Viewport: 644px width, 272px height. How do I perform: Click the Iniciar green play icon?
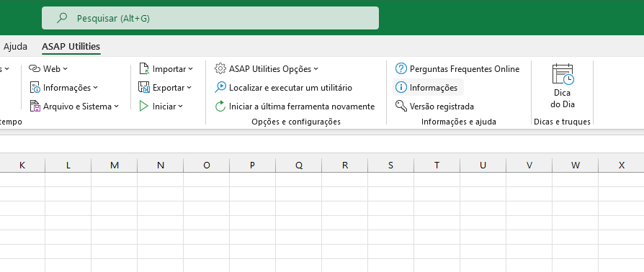point(144,106)
